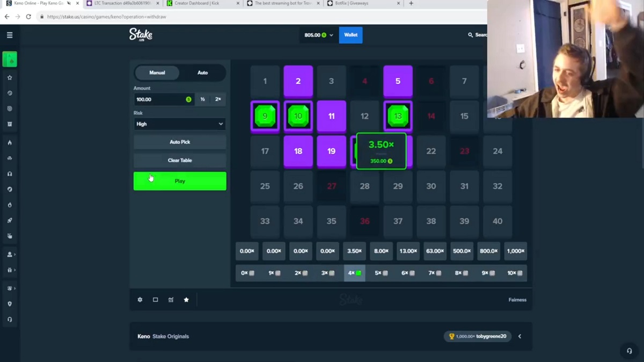Viewport: 644px width, 362px height.
Task: Click the 3.50× payout multiplier box
Action: (x=354, y=251)
